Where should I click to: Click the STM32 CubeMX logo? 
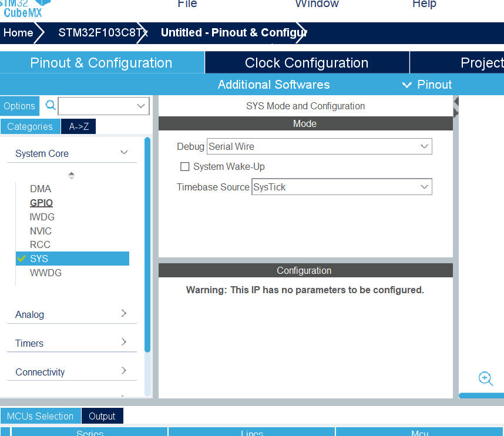coord(25,9)
